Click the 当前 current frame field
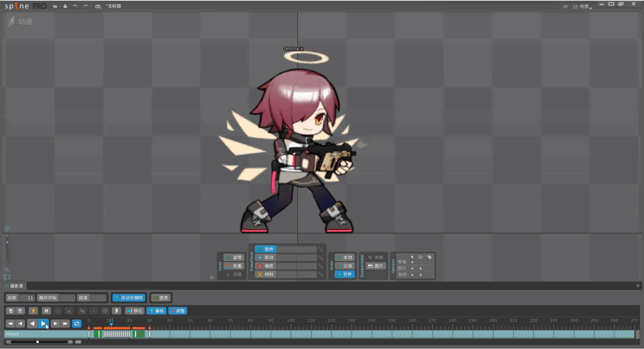The height and width of the screenshot is (349, 644). pyautogui.click(x=19, y=297)
